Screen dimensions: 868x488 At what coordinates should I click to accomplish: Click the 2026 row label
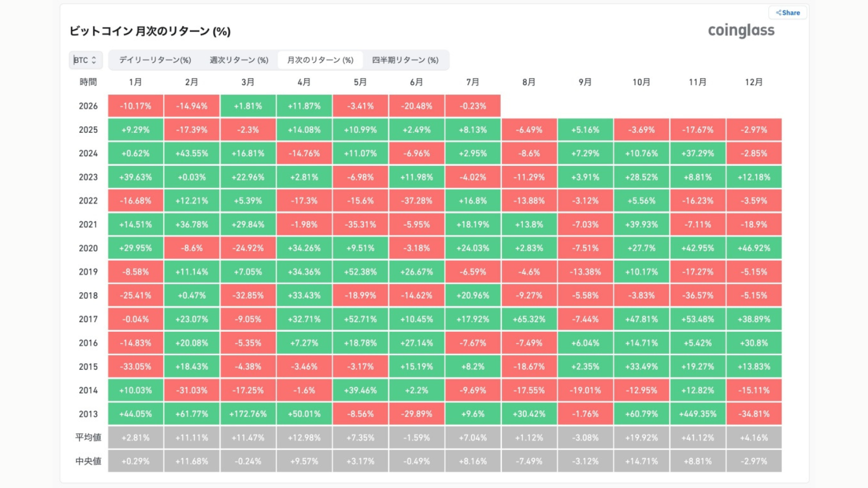click(x=88, y=106)
